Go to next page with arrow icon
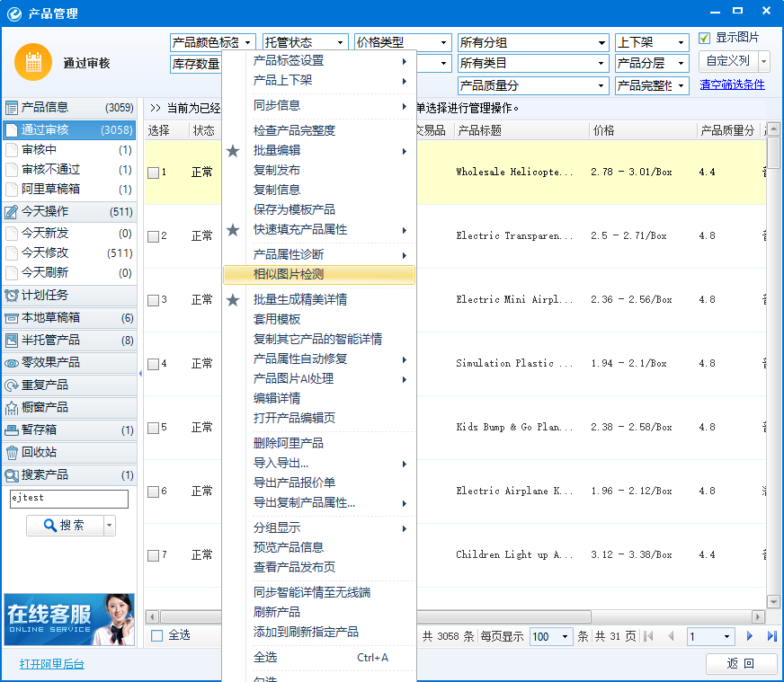The height and width of the screenshot is (682, 784). tap(750, 636)
